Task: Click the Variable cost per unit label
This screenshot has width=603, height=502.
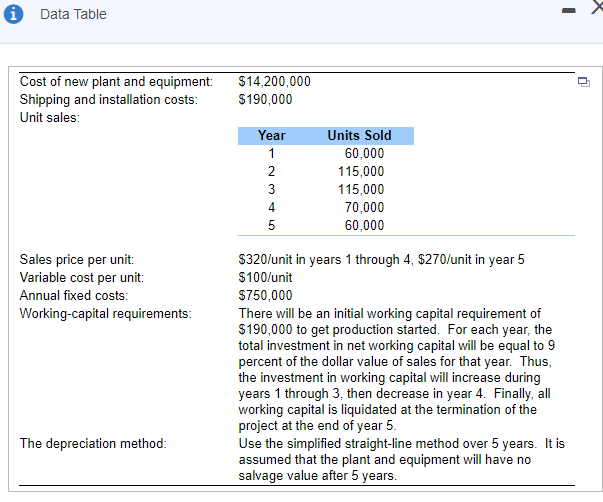Action: pyautogui.click(x=82, y=277)
